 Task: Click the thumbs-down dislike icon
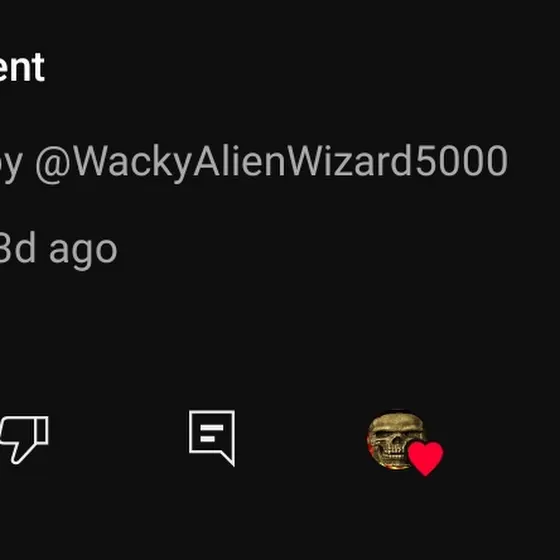click(x=24, y=440)
